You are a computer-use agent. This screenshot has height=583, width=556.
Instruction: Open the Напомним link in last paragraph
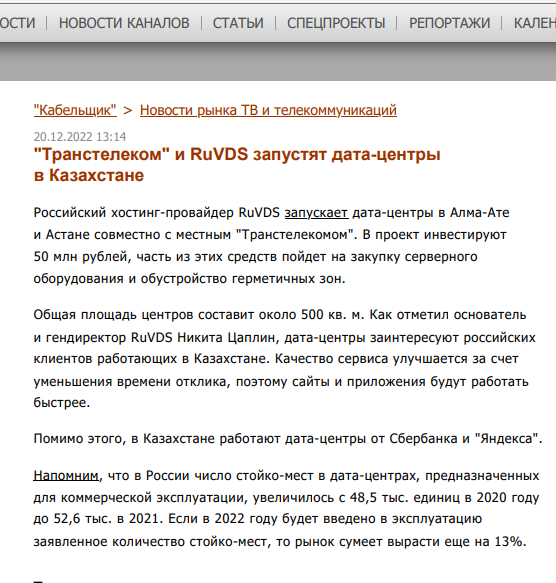(66, 476)
